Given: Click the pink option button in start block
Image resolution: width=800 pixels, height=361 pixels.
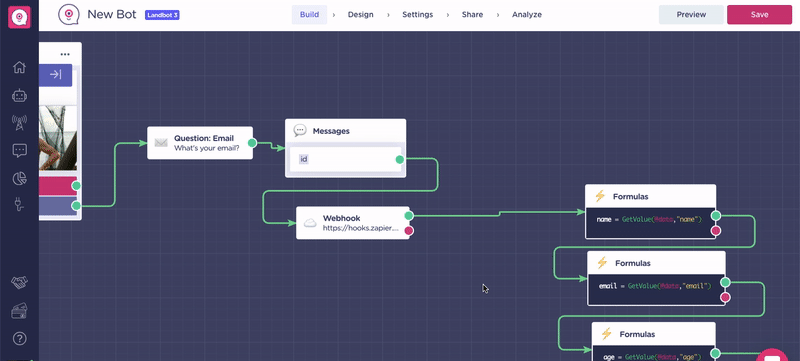Looking at the screenshot, I should point(58,186).
